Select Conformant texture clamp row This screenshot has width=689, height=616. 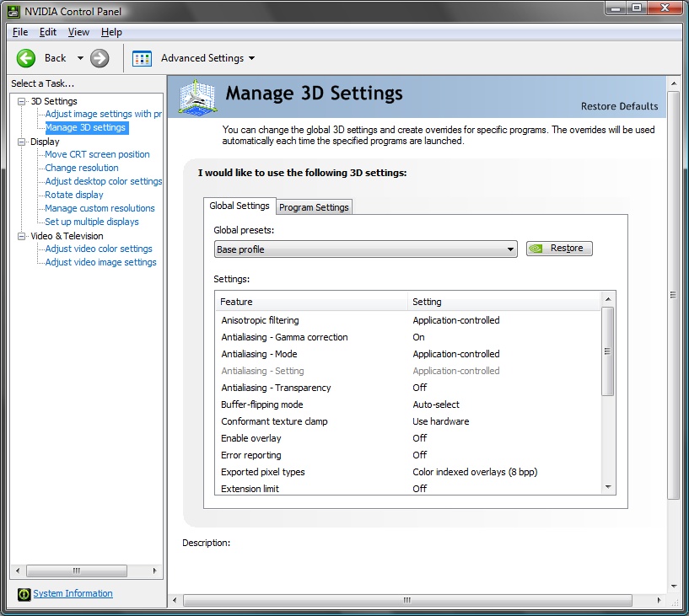(x=408, y=421)
